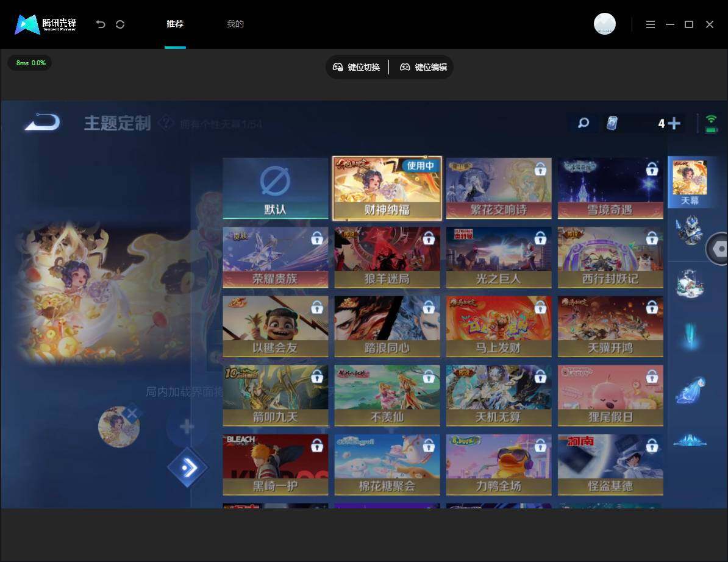Click the lock icon on 繁花交响诗
The height and width of the screenshot is (562, 728).
(540, 169)
